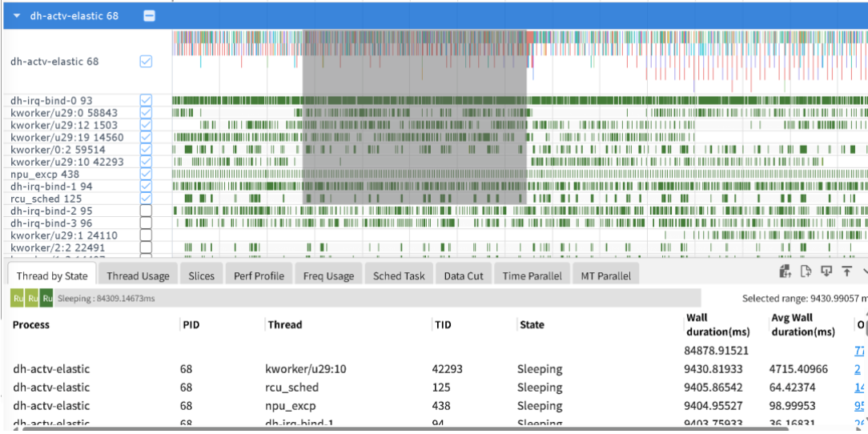Click the dh-actv-elastic 68 process name label
Screen dimensions: 868x434
[54, 62]
